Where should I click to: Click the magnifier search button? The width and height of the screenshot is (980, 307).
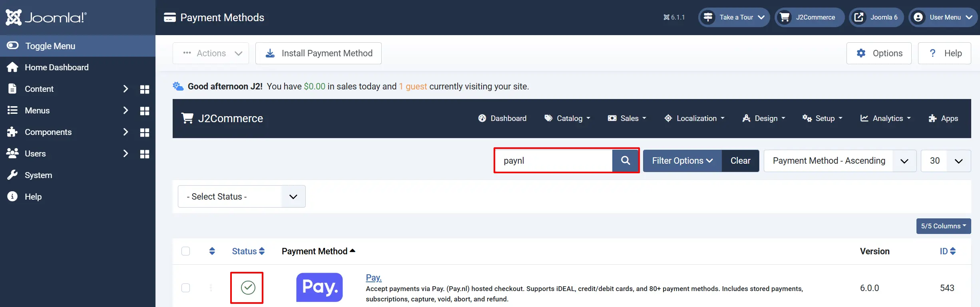(625, 160)
